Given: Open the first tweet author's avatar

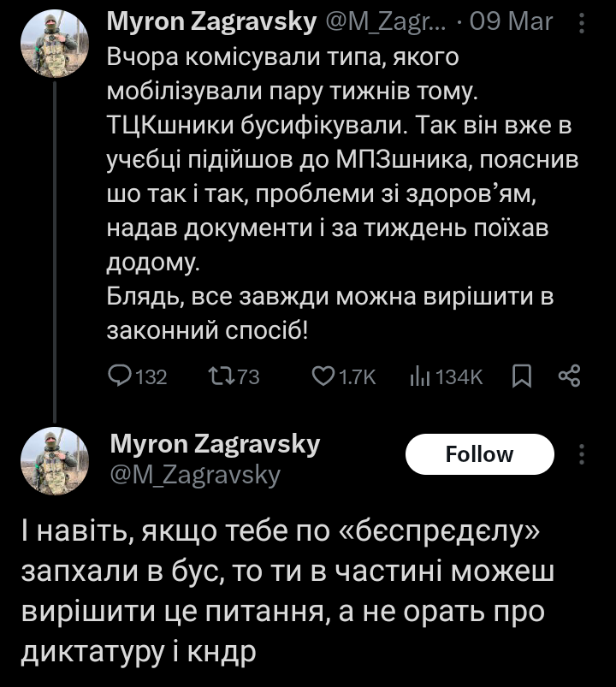Looking at the screenshot, I should [54, 45].
